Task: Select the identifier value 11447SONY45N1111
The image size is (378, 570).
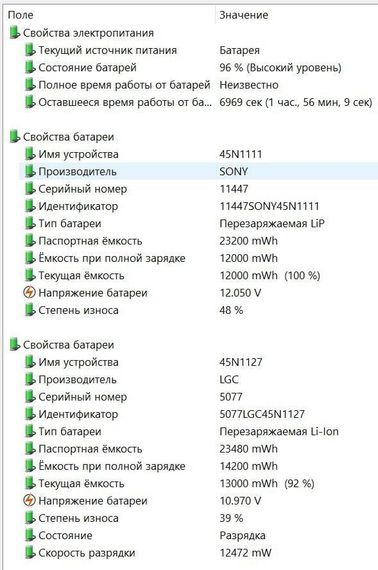Action: [x=269, y=206]
